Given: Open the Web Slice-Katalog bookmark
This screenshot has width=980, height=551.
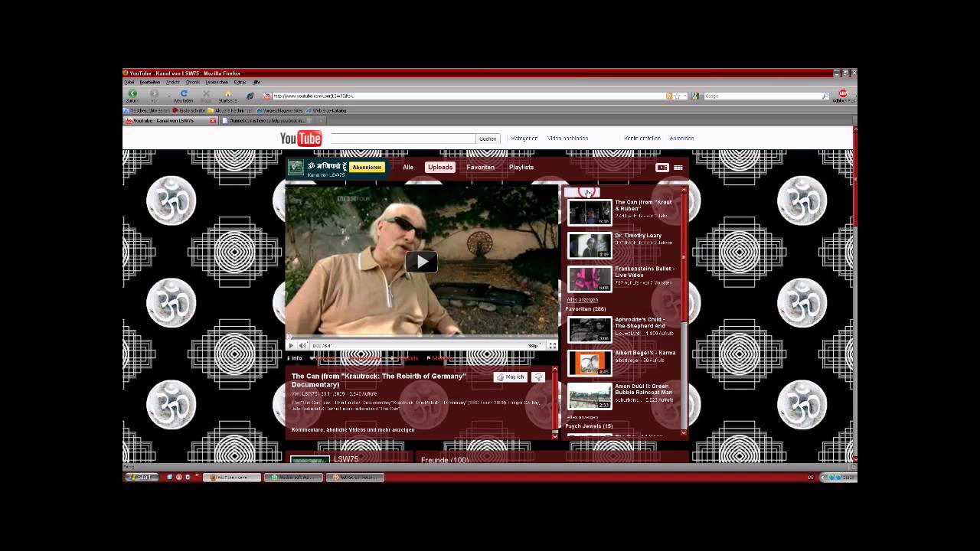Looking at the screenshot, I should point(326,110).
